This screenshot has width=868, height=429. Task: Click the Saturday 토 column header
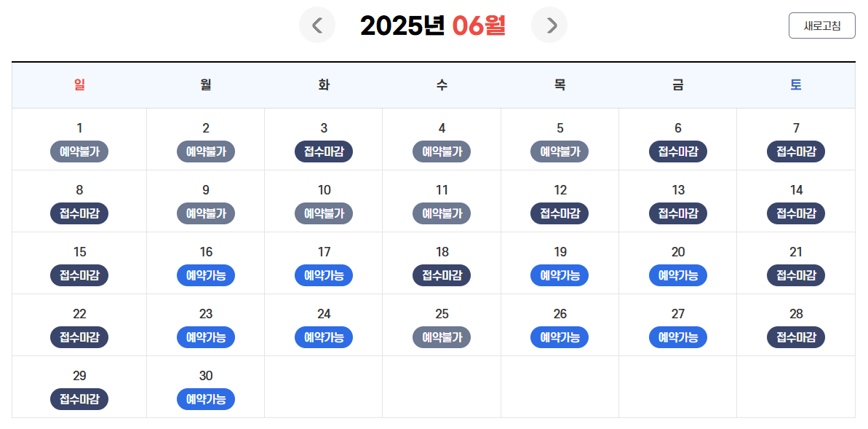[x=795, y=84]
